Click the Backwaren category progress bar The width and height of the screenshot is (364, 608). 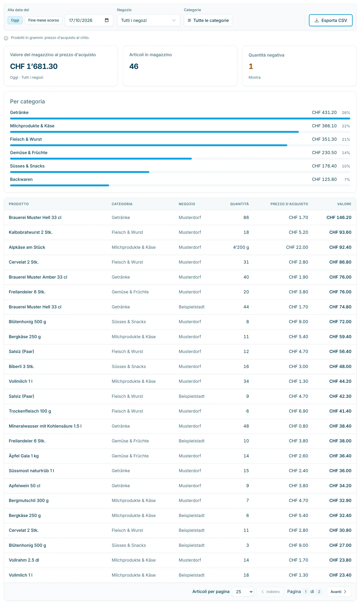coord(180,186)
